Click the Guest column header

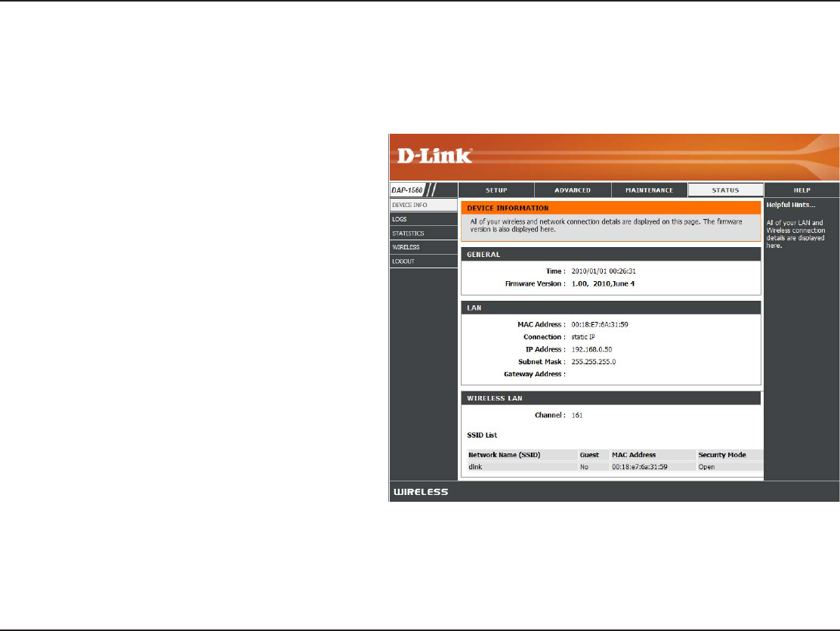[x=589, y=455]
